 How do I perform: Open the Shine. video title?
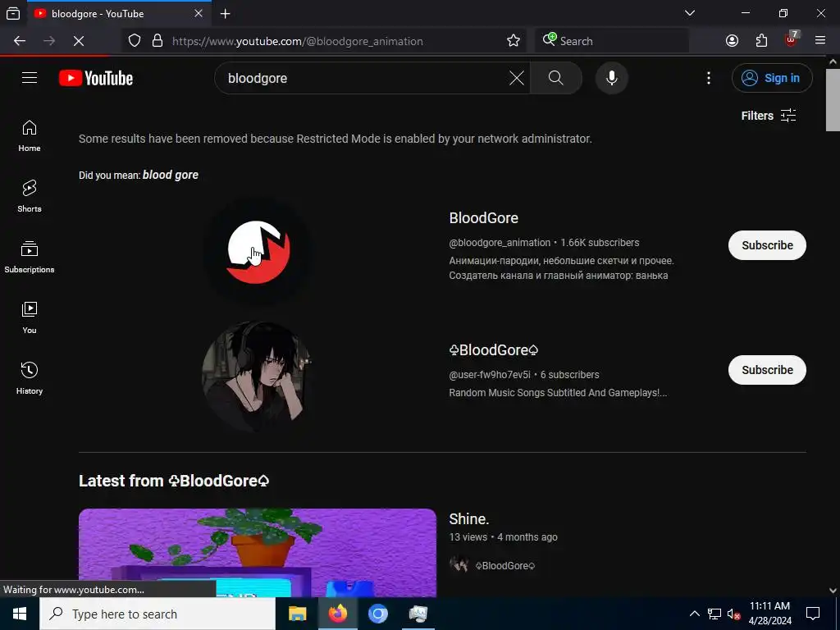pyautogui.click(x=468, y=519)
